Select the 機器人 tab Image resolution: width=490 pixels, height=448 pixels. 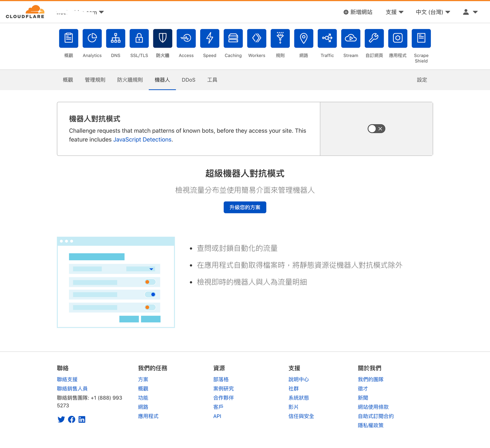tap(162, 80)
